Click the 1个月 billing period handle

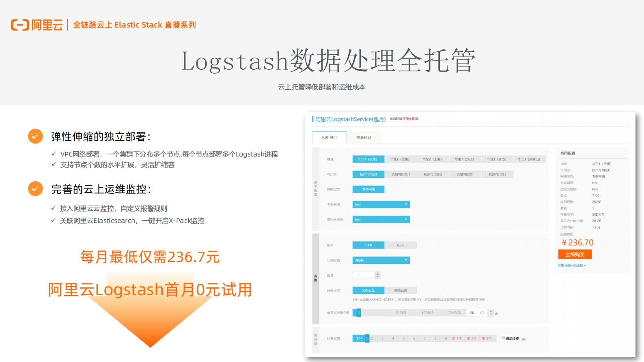(x=367, y=338)
